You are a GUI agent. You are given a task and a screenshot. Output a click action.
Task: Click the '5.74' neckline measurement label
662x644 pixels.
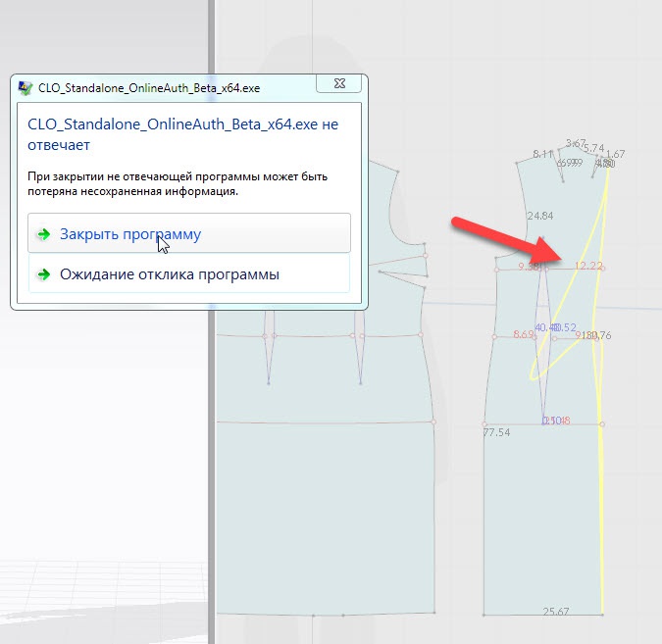(x=594, y=148)
